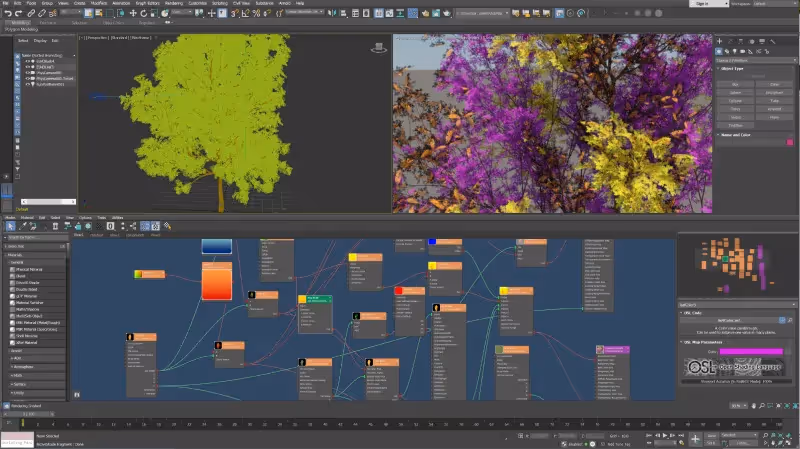This screenshot has width=800, height=449.
Task: Click the Set Key button
Action: (x=711, y=443)
